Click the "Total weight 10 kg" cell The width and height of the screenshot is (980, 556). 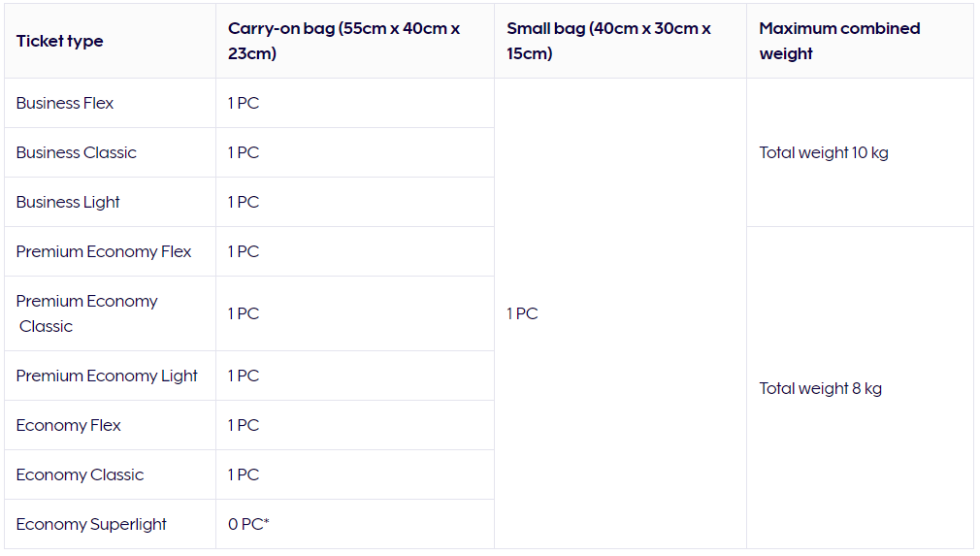824,153
